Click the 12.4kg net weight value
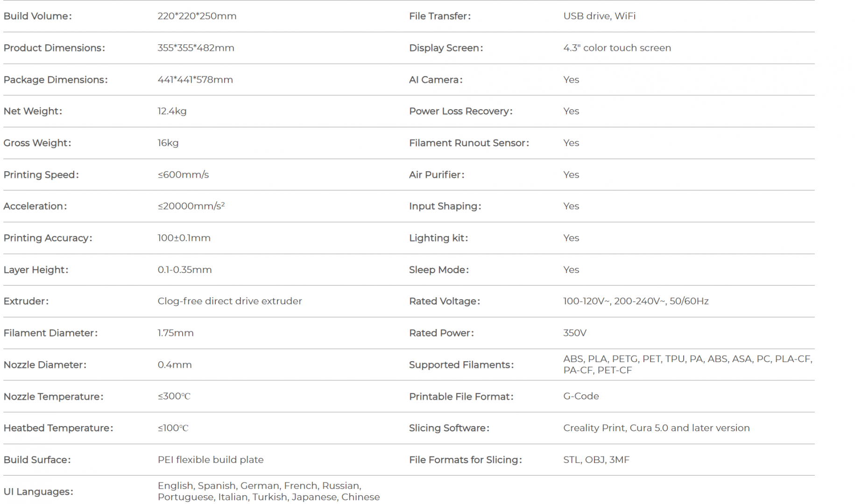Viewport: 855px width, 504px height. point(172,111)
